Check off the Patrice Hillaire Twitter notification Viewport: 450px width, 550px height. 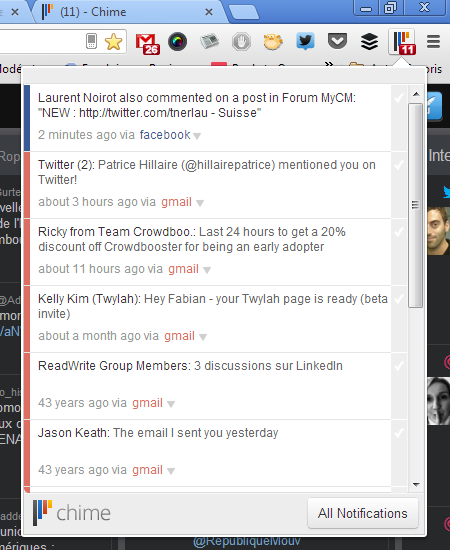click(x=399, y=165)
